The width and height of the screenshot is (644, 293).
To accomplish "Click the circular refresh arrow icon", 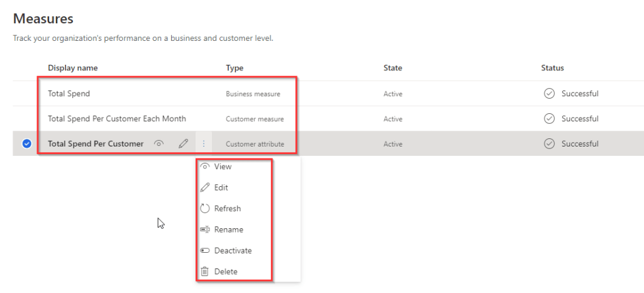I will [204, 209].
